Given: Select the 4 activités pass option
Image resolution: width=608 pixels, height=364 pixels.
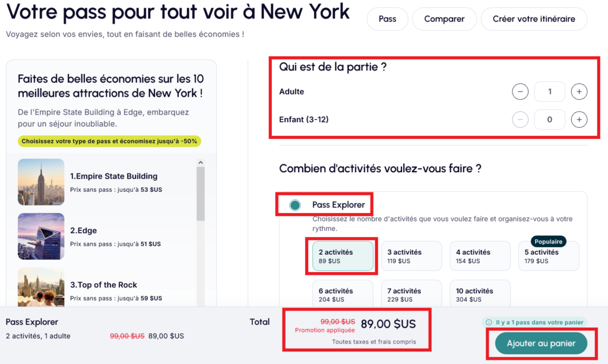Looking at the screenshot, I should (x=480, y=256).
